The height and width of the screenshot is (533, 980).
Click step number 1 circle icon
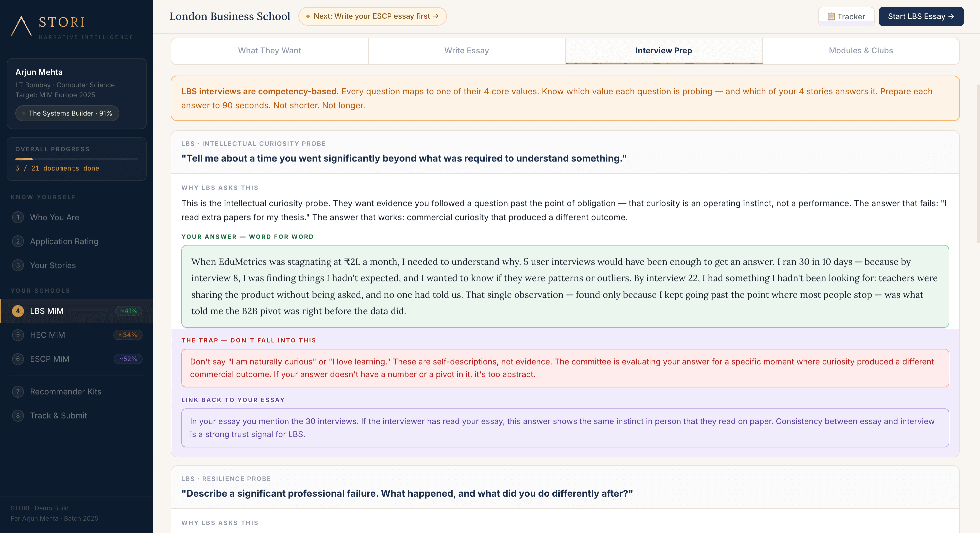(x=18, y=218)
